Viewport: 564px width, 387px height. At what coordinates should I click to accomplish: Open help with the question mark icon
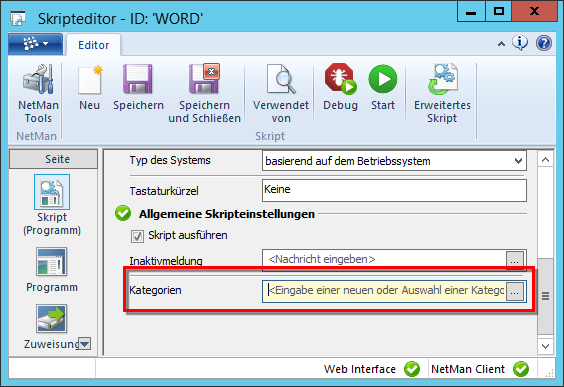[543, 43]
